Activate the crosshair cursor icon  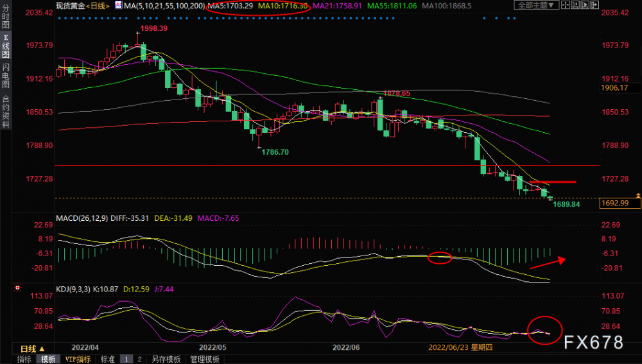click(566, 5)
